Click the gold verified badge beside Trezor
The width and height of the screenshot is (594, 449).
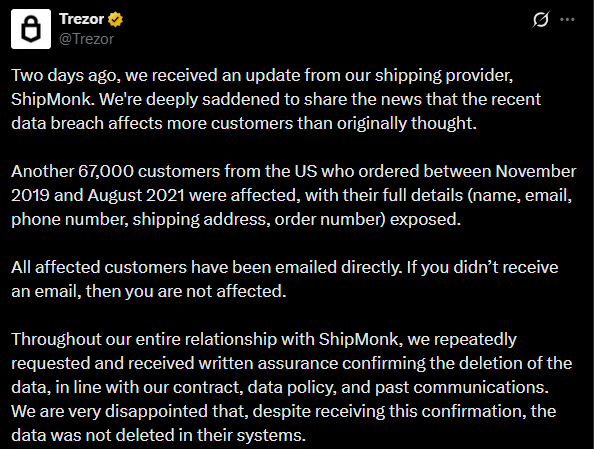[116, 19]
